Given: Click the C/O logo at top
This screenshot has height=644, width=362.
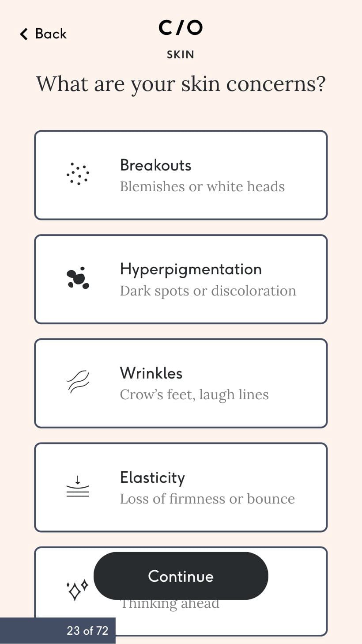Looking at the screenshot, I should [x=181, y=28].
